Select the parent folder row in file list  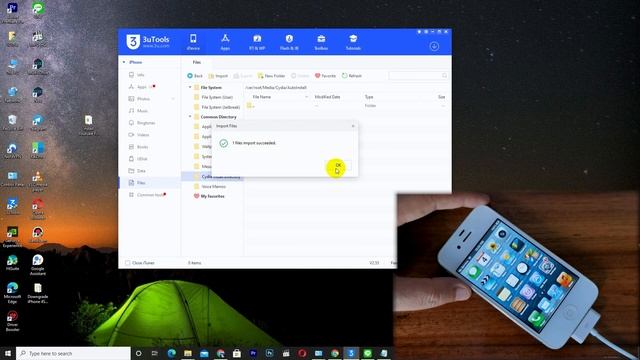pyautogui.click(x=346, y=106)
